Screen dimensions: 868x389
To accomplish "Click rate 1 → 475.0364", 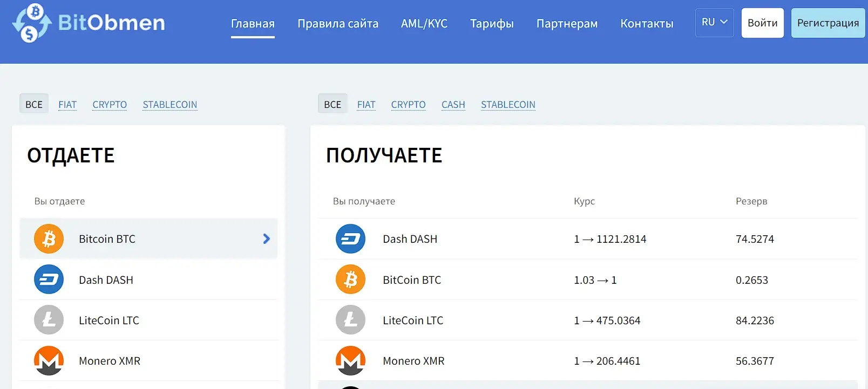I will [607, 320].
